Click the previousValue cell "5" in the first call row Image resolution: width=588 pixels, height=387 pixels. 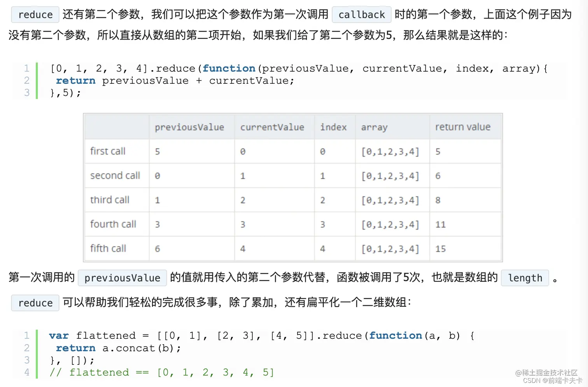[157, 151]
